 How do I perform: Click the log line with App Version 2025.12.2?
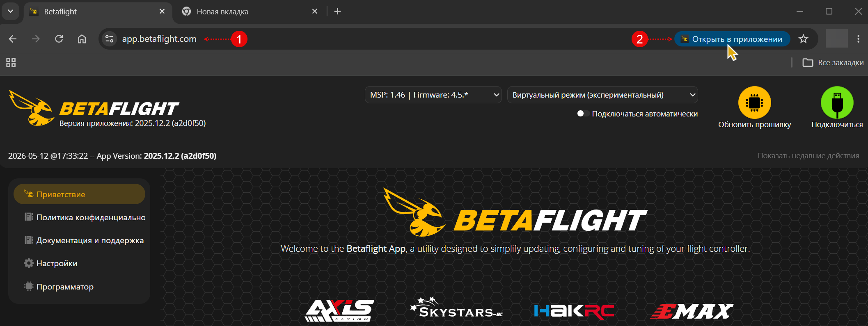click(x=112, y=156)
